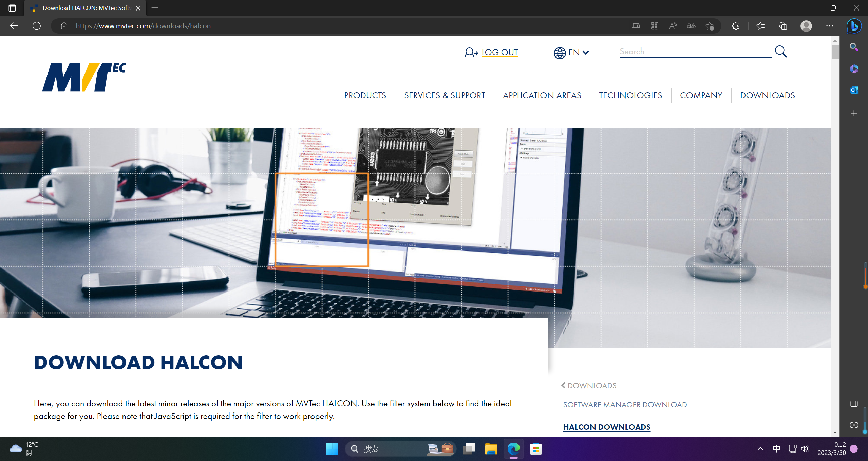Click the LOG OUT link

499,52
